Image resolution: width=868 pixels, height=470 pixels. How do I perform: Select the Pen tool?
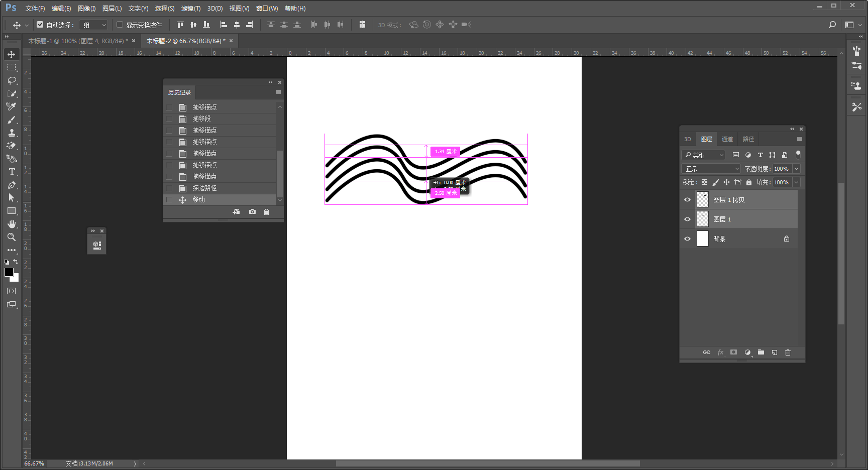(x=12, y=185)
